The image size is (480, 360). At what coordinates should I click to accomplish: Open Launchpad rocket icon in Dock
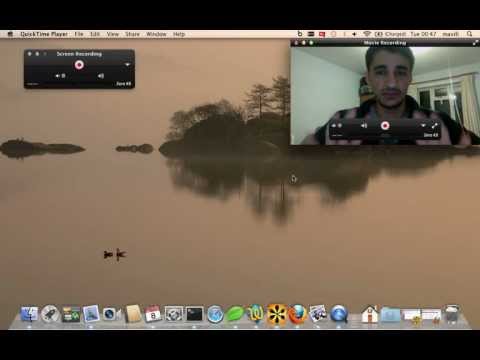pyautogui.click(x=50, y=314)
